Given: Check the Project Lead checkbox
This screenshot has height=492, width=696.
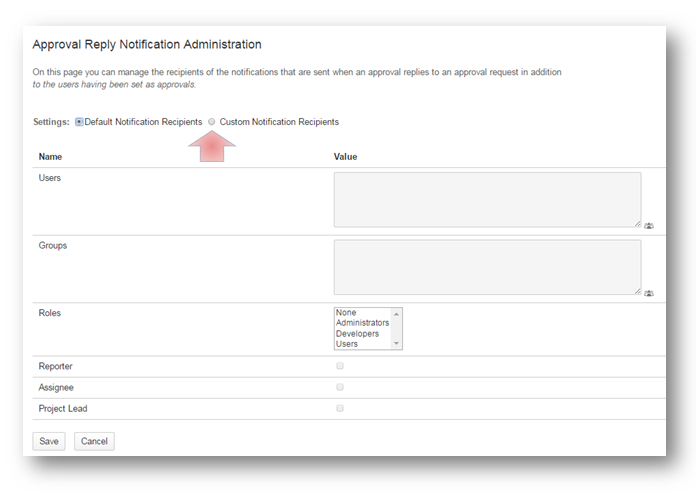Looking at the screenshot, I should pos(340,408).
